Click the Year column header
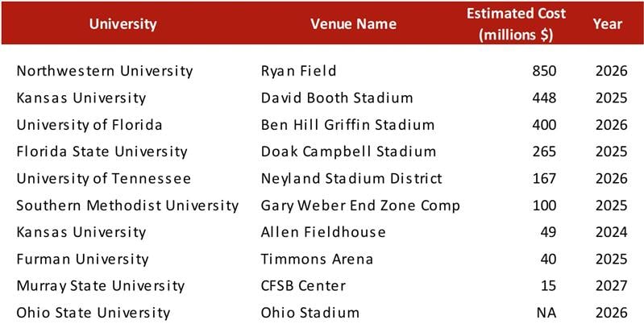 607,23
